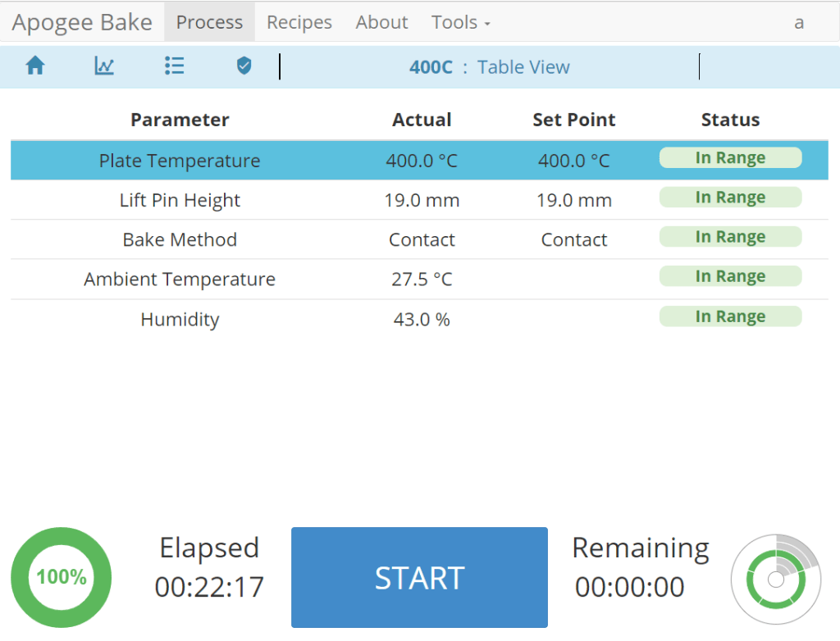
Task: Click the Apogee Bake brand link
Action: coord(82,22)
